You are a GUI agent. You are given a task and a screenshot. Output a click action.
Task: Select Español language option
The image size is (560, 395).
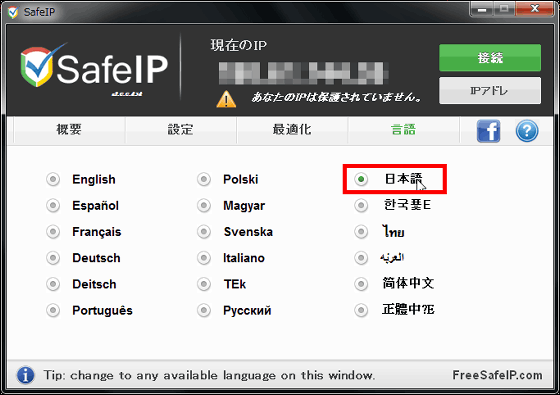[x=53, y=205]
